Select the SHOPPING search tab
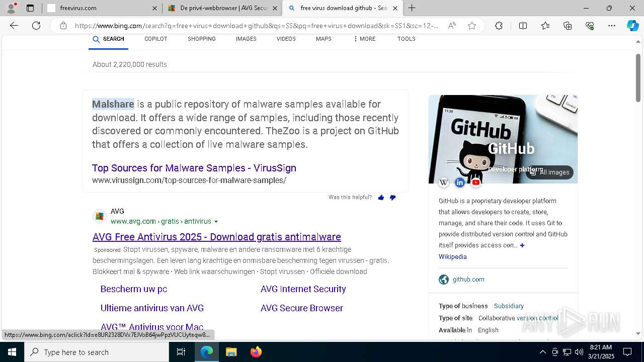 point(202,39)
